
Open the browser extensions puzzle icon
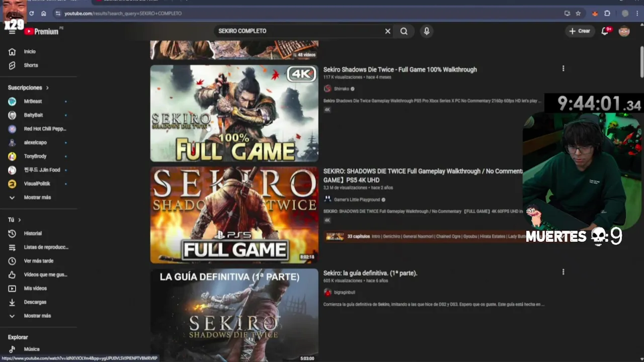[x=607, y=14]
